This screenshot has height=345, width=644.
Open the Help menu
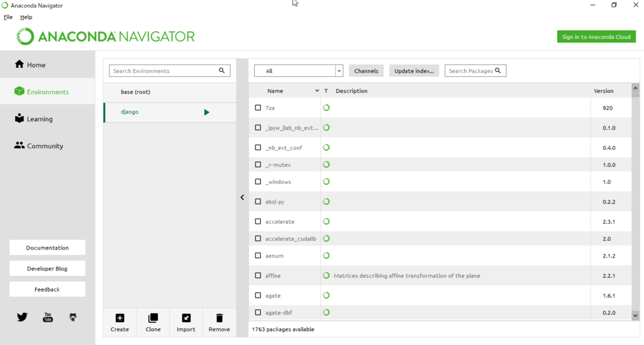(x=26, y=17)
